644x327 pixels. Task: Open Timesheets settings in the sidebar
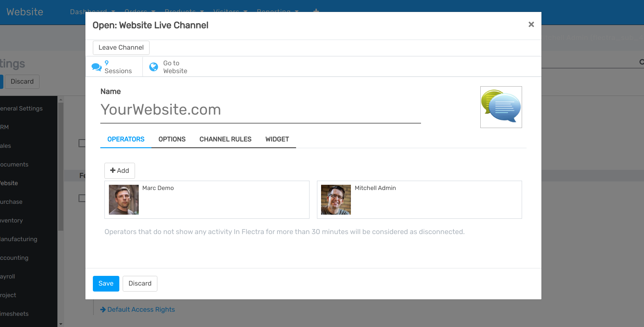click(14, 314)
